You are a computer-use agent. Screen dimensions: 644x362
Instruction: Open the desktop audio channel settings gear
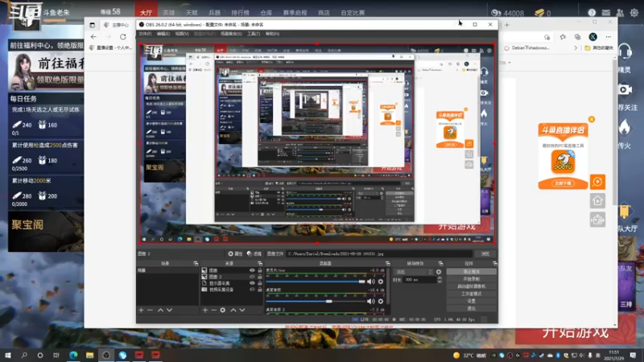[381, 301]
